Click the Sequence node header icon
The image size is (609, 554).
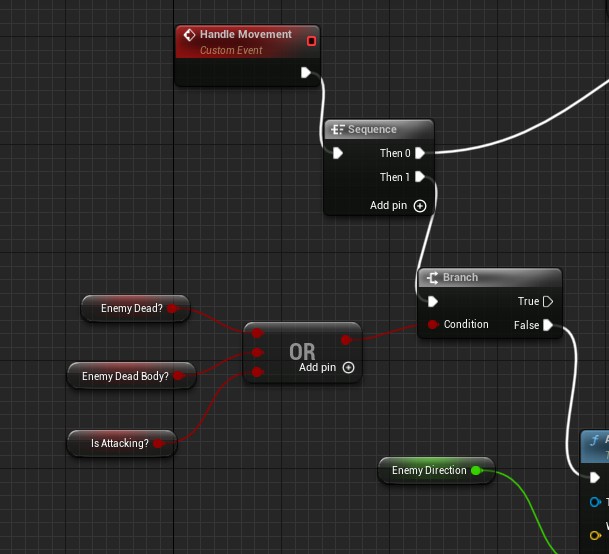[x=338, y=129]
